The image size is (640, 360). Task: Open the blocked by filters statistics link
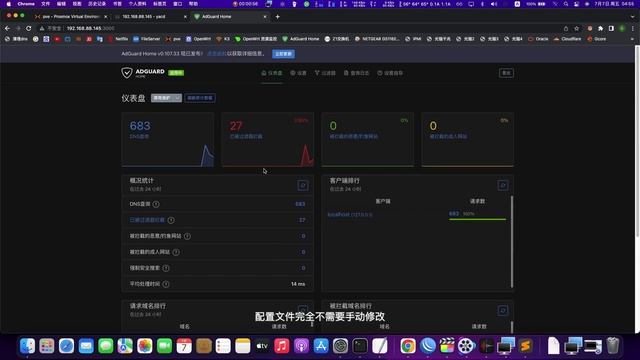147,220
